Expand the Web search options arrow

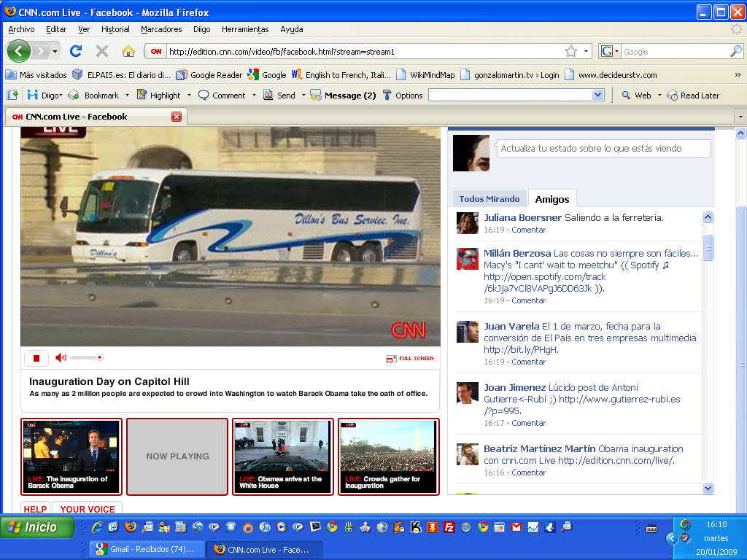pos(659,96)
